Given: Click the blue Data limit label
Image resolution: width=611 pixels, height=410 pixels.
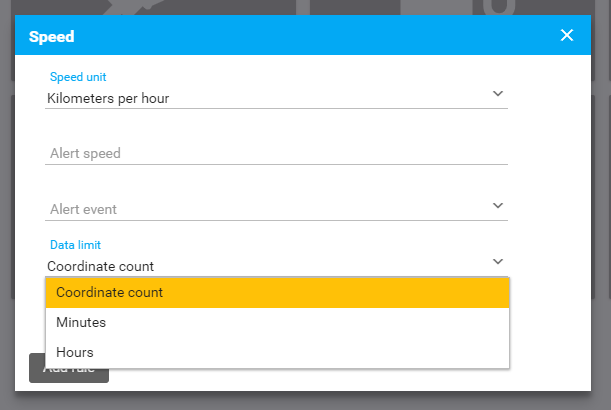Looking at the screenshot, I should (76, 244).
